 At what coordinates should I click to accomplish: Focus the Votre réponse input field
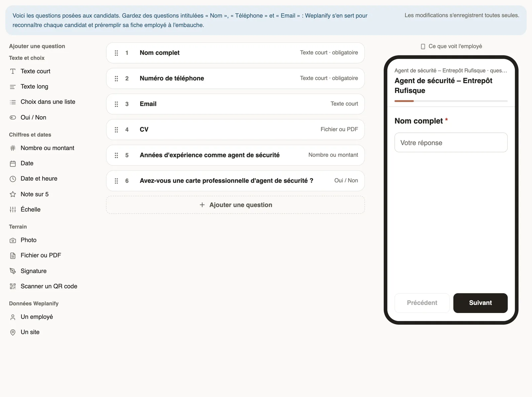click(x=451, y=143)
